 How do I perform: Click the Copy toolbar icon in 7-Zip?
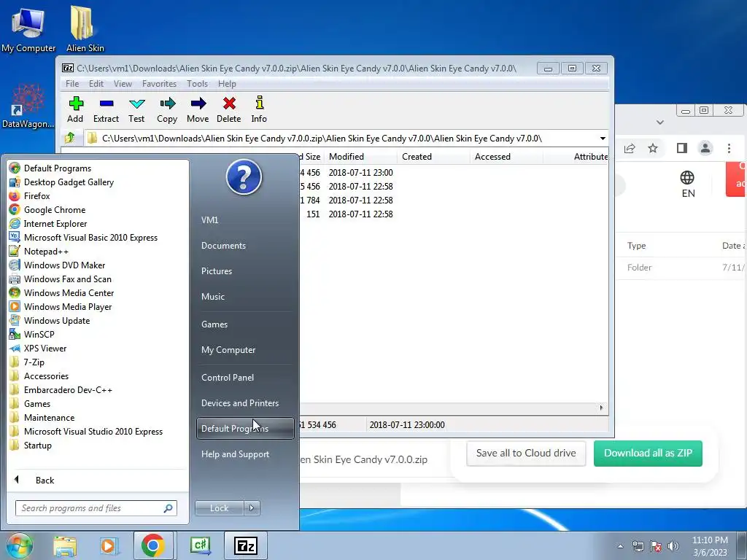click(167, 109)
